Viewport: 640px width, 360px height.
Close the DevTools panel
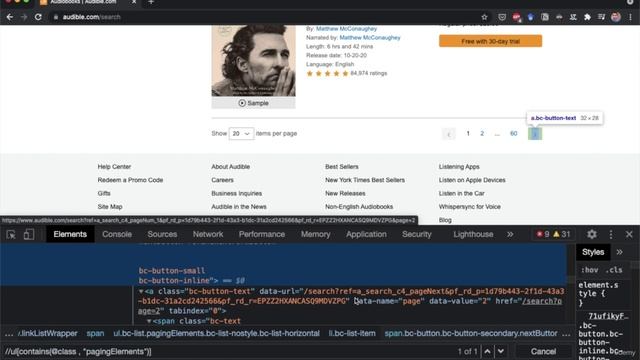pyautogui.click(x=629, y=234)
